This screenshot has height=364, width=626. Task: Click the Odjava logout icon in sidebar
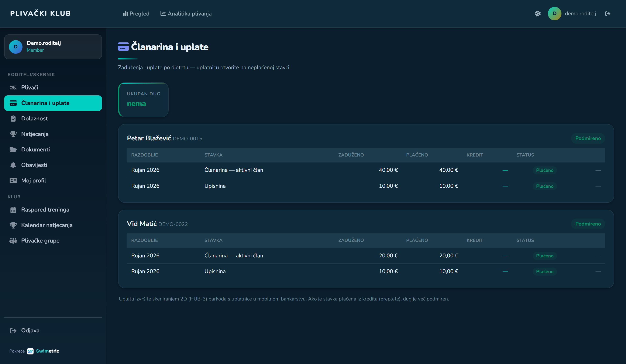click(x=13, y=330)
